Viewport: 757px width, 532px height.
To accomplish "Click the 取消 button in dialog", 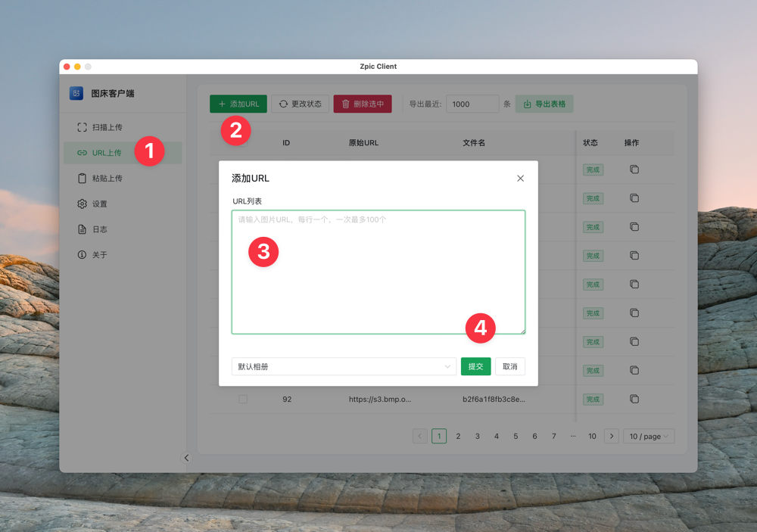I will (x=509, y=366).
